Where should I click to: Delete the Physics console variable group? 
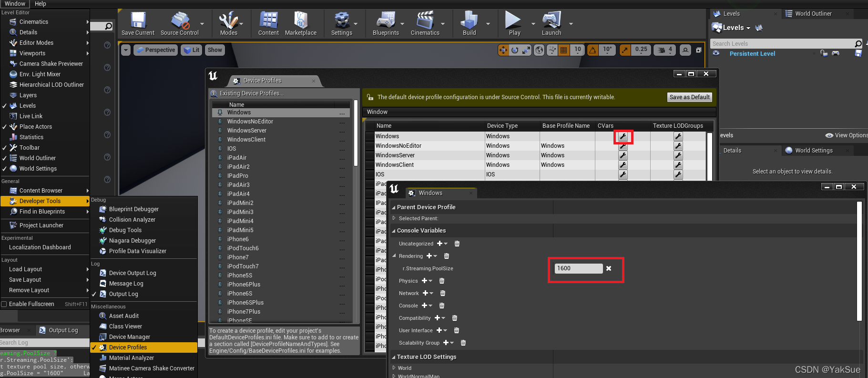pos(442,281)
